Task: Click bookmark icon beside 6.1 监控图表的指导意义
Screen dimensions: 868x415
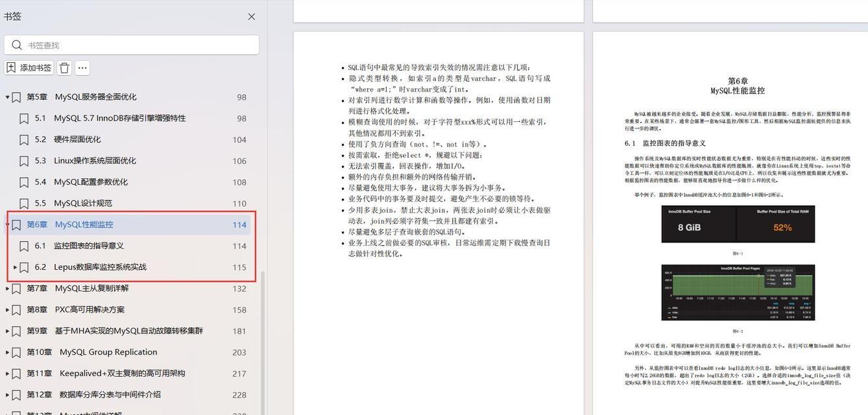Action: click(24, 246)
